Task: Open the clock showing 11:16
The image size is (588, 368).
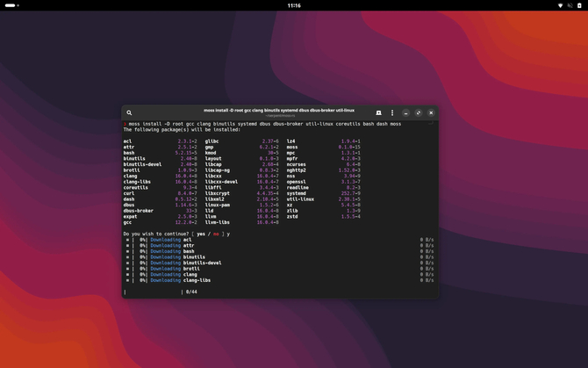Action: 294,5
